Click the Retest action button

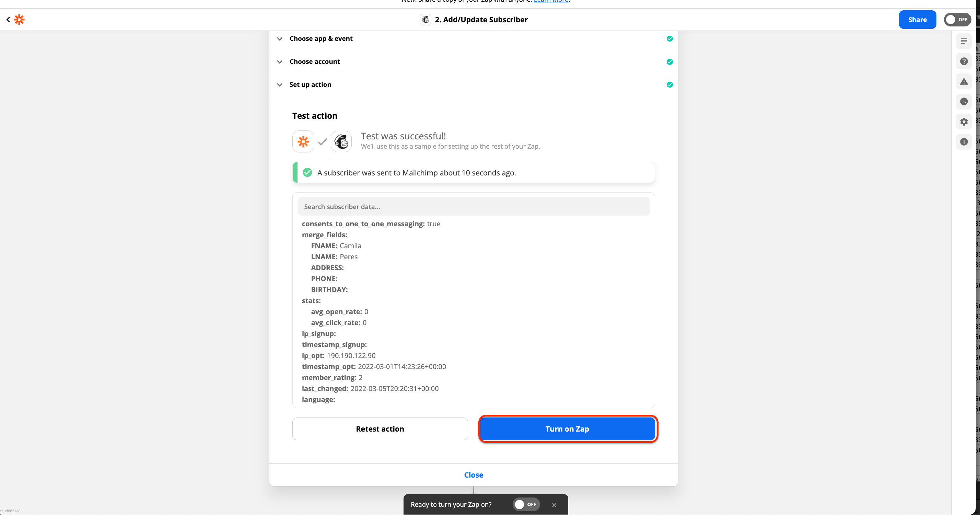pyautogui.click(x=380, y=429)
